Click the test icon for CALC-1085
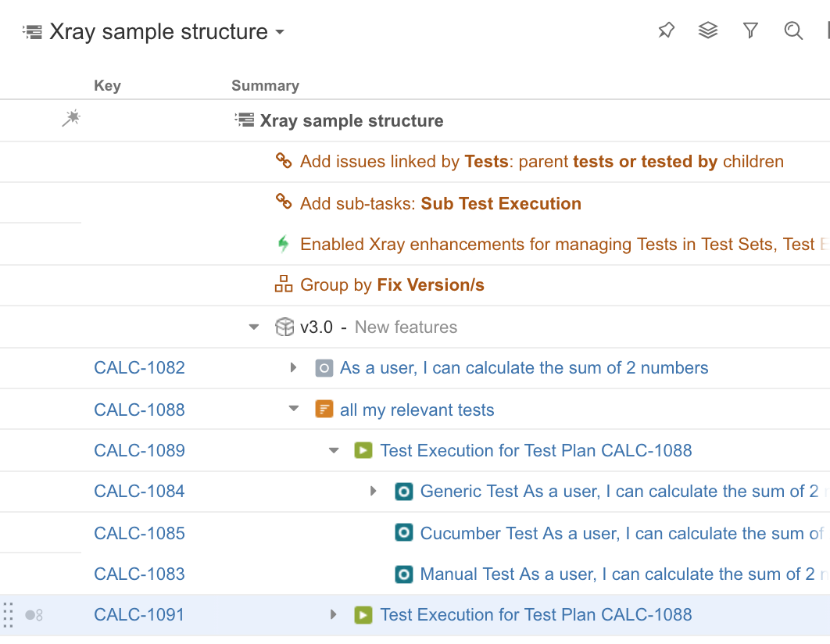830x644 pixels. pyautogui.click(x=404, y=532)
